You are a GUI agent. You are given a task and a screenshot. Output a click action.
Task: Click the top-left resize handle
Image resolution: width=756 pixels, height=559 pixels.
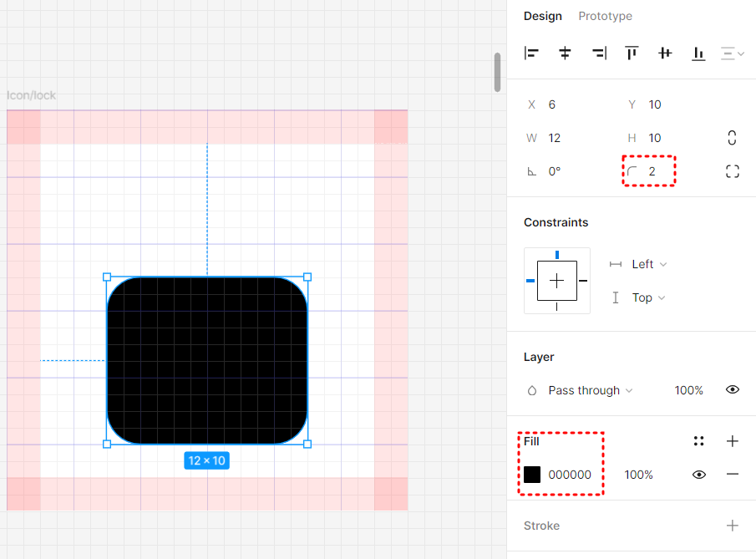pos(107,277)
